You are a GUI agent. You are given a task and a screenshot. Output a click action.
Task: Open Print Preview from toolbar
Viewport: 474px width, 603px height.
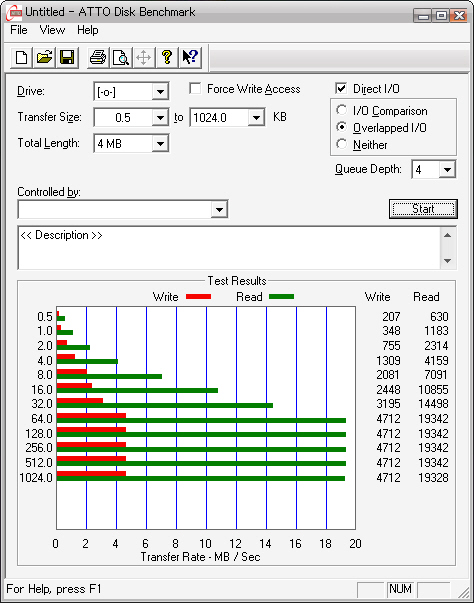(121, 58)
